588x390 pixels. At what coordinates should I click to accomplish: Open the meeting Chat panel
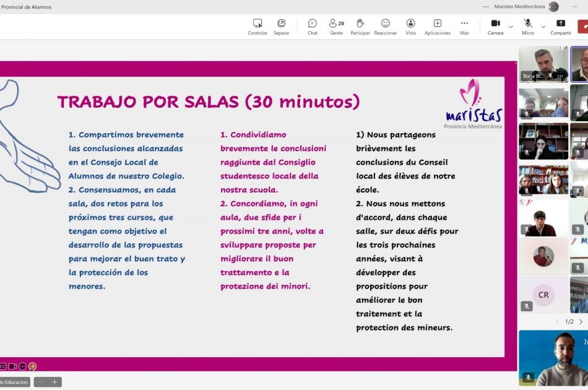pos(313,26)
